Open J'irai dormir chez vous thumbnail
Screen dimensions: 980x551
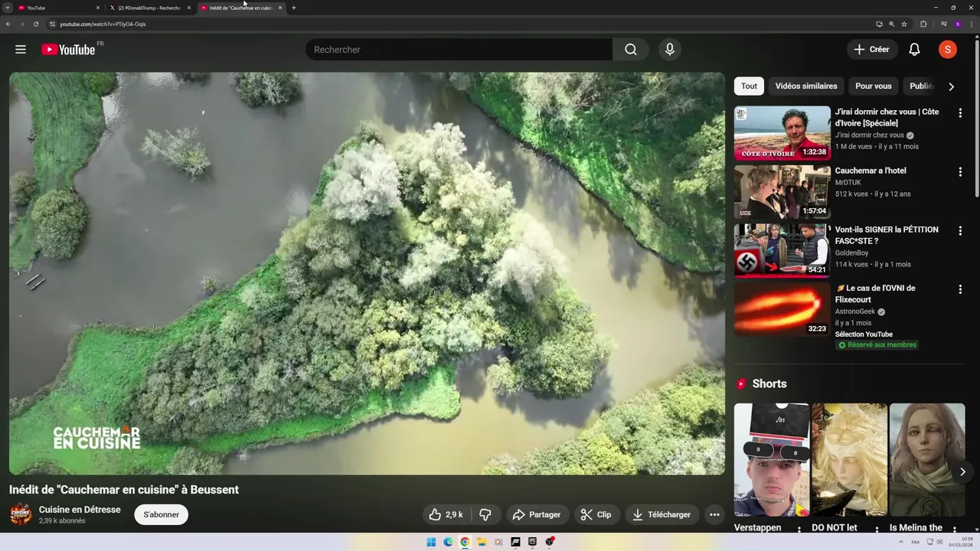click(782, 133)
